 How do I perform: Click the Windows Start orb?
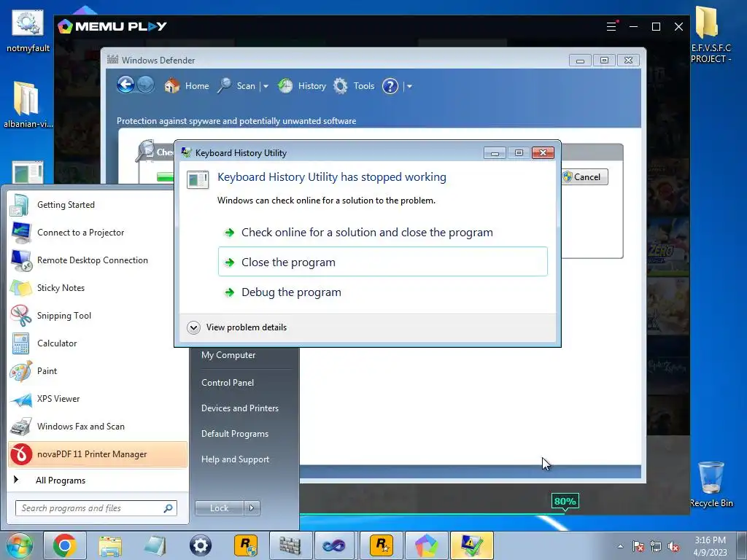(x=19, y=545)
